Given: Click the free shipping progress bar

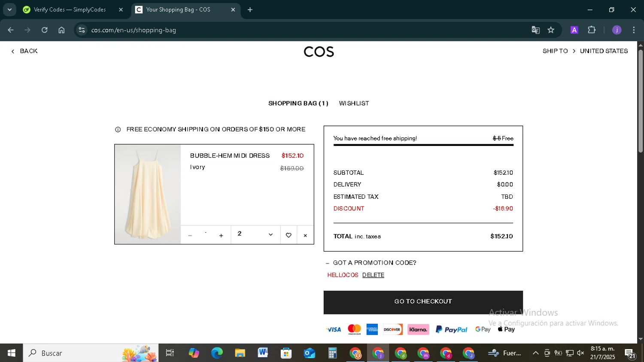Looking at the screenshot, I should click(x=423, y=145).
